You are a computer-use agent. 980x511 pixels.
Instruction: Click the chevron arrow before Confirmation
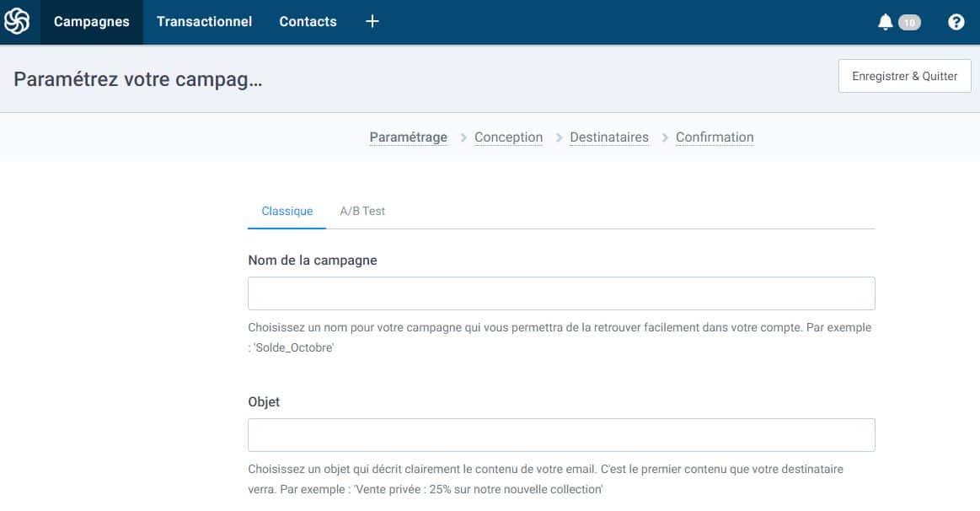pyautogui.click(x=665, y=137)
